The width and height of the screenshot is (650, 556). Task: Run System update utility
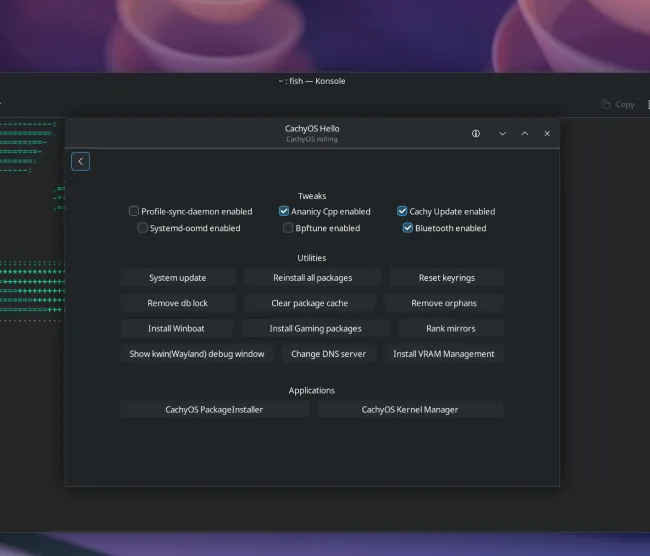(x=178, y=278)
